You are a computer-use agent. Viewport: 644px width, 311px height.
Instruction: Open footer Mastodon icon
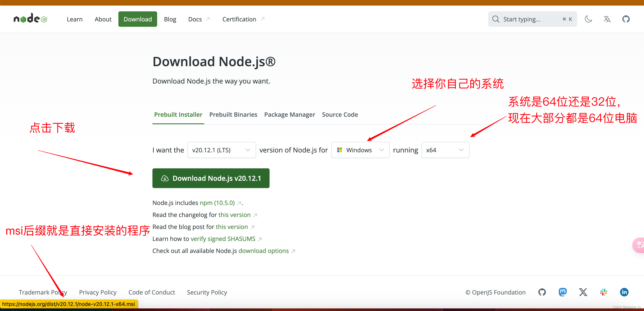(x=562, y=292)
